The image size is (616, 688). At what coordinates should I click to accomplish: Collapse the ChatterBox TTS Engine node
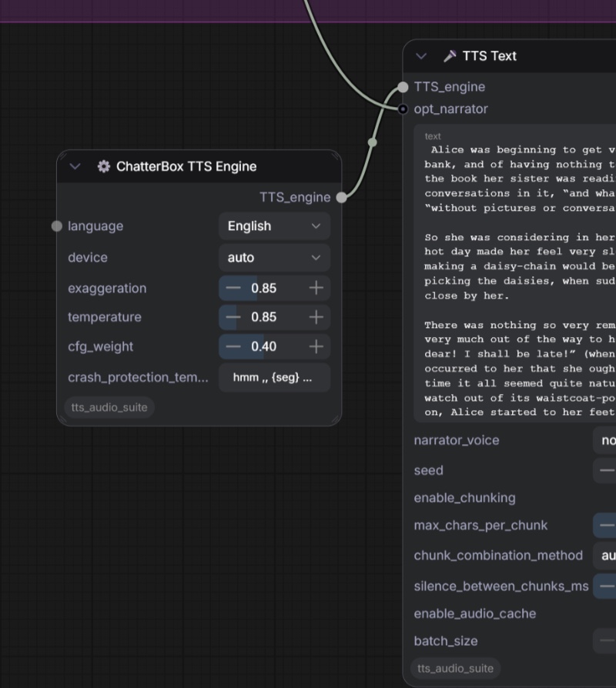tap(75, 167)
